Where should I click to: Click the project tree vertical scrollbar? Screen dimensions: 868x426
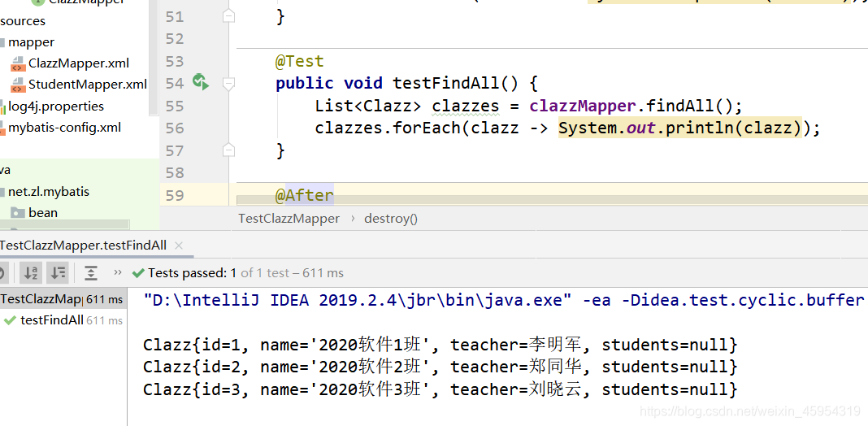pyautogui.click(x=154, y=58)
